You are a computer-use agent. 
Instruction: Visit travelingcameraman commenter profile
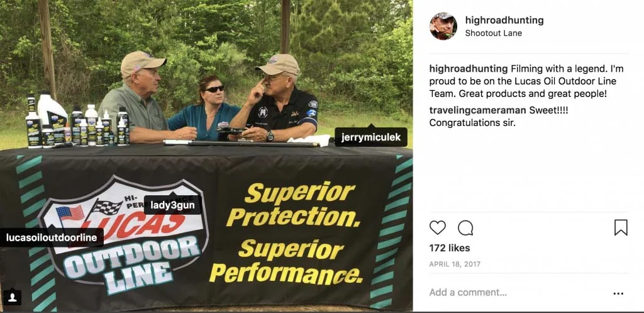pos(477,110)
